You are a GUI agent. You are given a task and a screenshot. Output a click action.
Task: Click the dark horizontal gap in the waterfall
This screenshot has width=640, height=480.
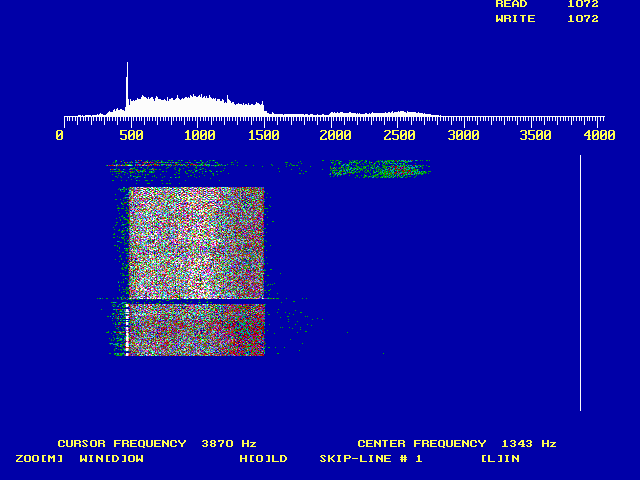[x=195, y=300]
